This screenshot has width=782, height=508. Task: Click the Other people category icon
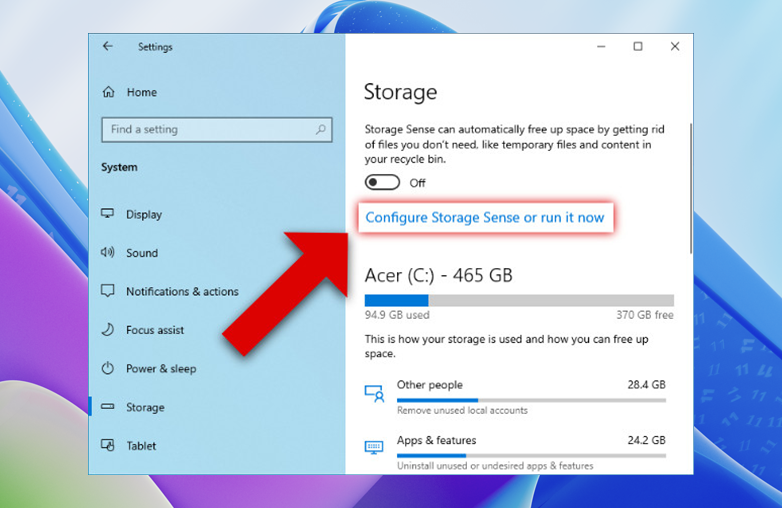tap(374, 393)
